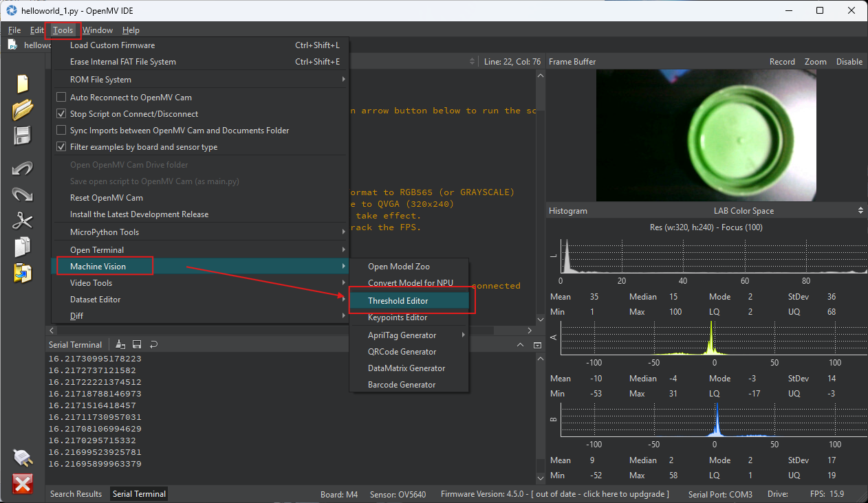Image resolution: width=868 pixels, height=503 pixels.
Task: Switch to the Search Results tab
Action: pos(76,494)
